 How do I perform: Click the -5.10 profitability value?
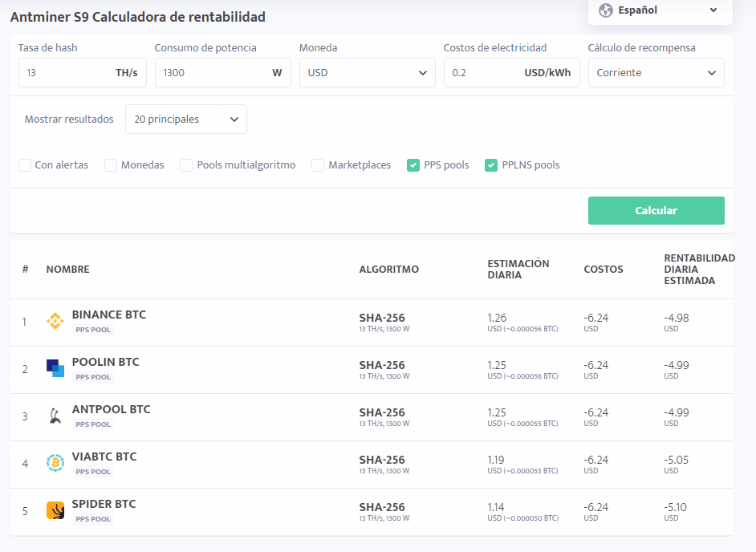tap(676, 507)
